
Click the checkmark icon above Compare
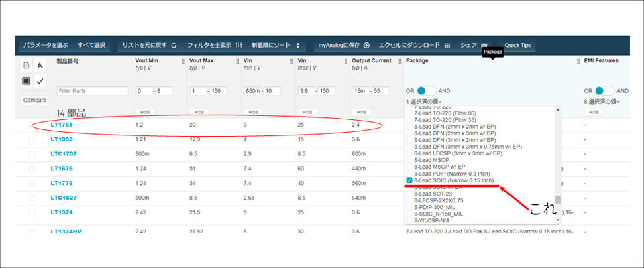40,81
